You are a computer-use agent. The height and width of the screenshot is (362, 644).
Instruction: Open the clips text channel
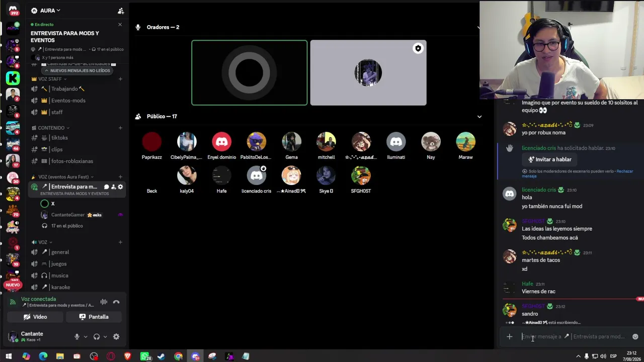tap(57, 149)
